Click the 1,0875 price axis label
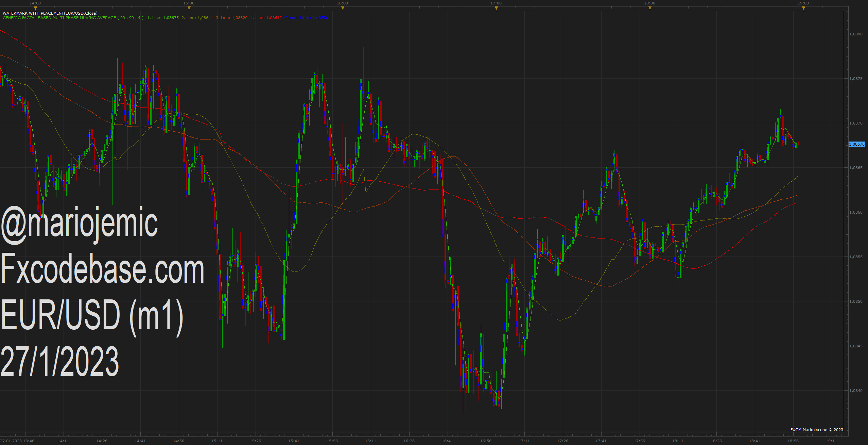868x445 pixels. click(x=856, y=79)
